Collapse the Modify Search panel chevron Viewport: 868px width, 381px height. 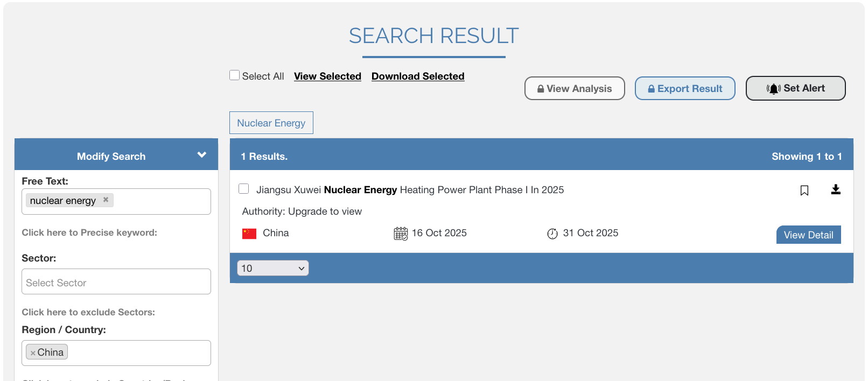click(202, 155)
